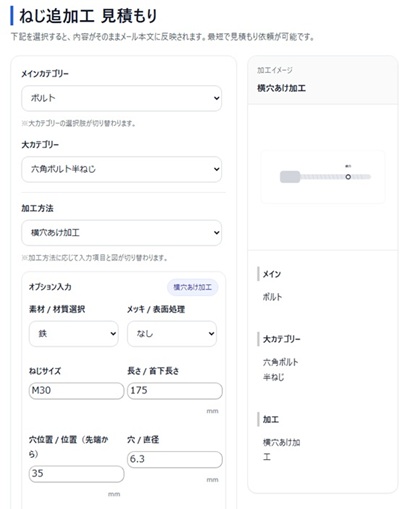Click the 穴位置 field containing 35
This screenshot has width=400, height=509.
(76, 474)
